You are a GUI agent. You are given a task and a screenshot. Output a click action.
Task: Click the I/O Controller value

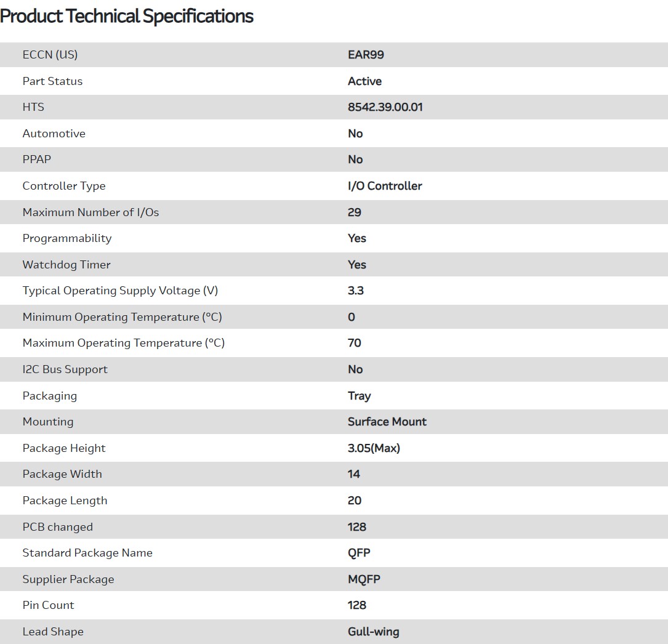[x=385, y=186]
